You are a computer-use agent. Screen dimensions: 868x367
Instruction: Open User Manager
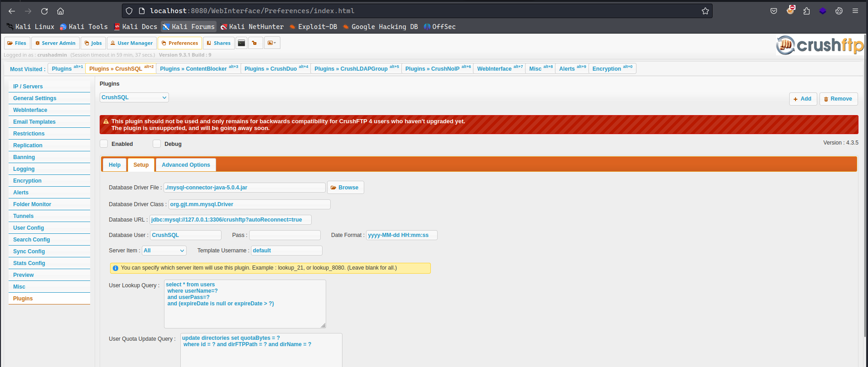[132, 43]
